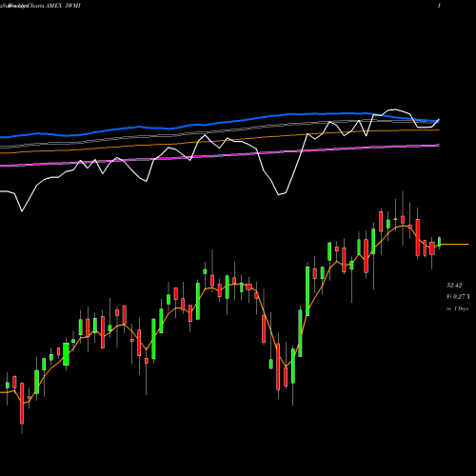Click the orange horizontal price line extension at right

click(x=455, y=245)
